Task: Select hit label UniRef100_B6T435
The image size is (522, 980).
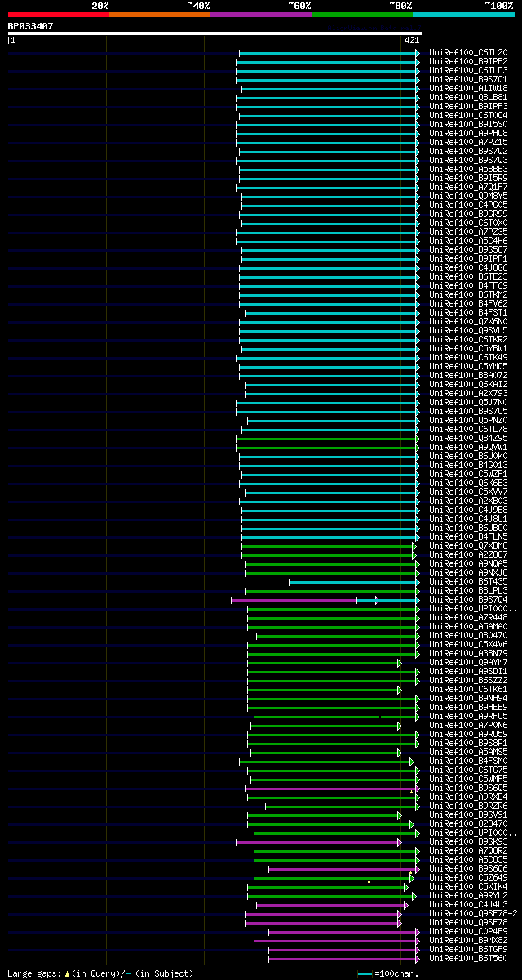Action: pyautogui.click(x=468, y=581)
